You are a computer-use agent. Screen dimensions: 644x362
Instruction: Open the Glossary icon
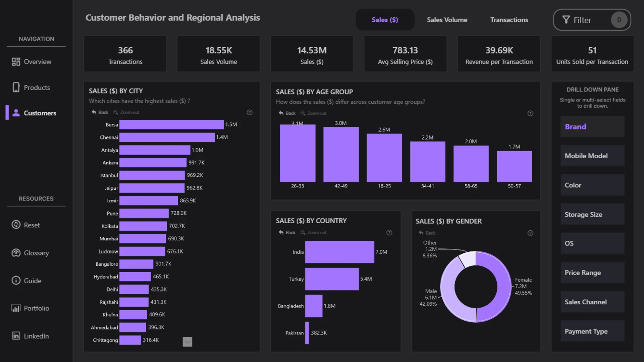(16, 253)
